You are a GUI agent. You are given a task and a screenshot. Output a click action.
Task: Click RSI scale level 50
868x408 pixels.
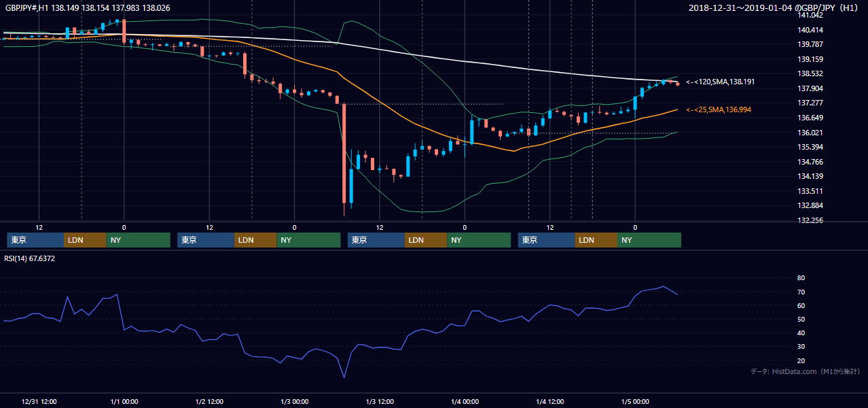point(801,319)
